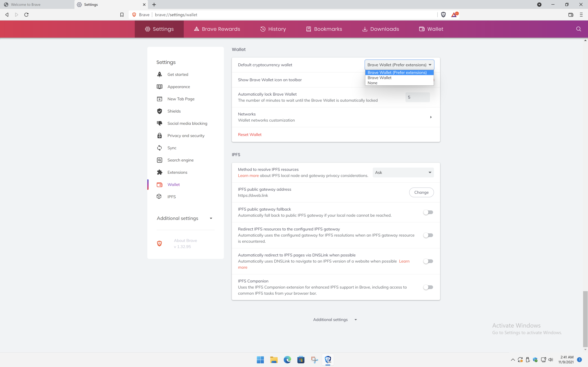Viewport: 588px width, 367px height.
Task: Reload the page with refresh icon
Action: point(26,15)
